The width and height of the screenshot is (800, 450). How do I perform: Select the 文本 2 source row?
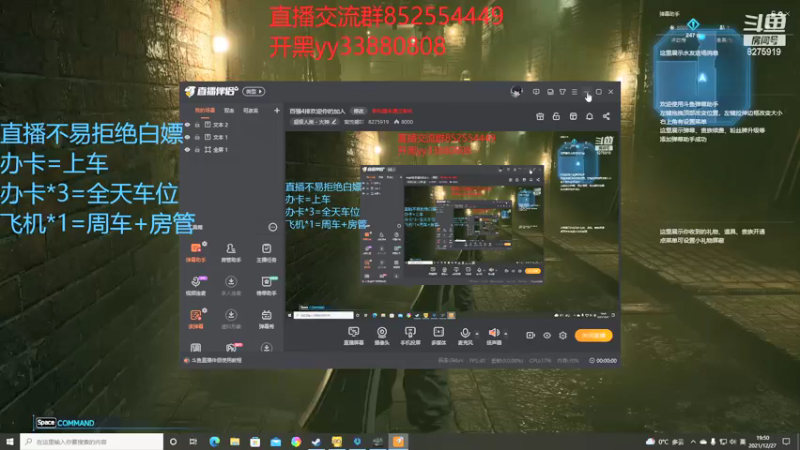click(x=233, y=124)
